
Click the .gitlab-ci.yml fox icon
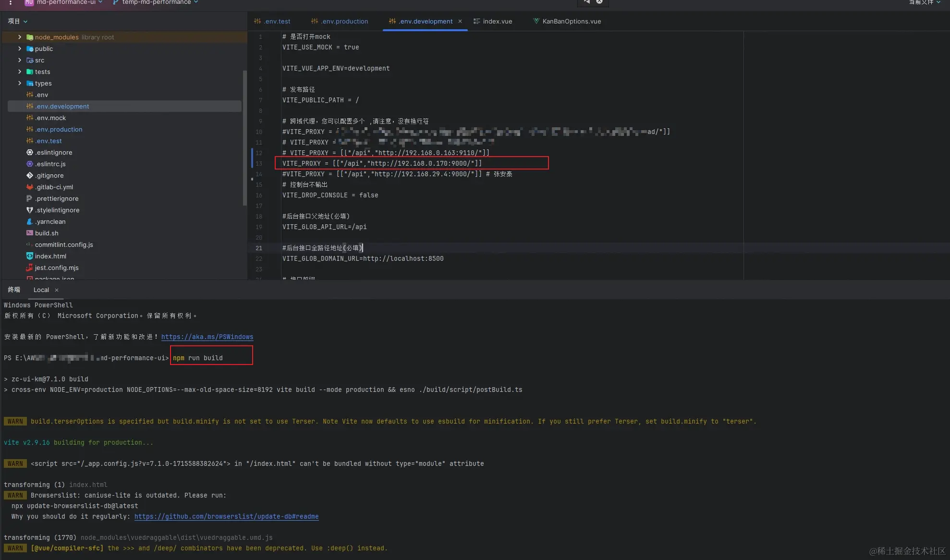click(30, 187)
